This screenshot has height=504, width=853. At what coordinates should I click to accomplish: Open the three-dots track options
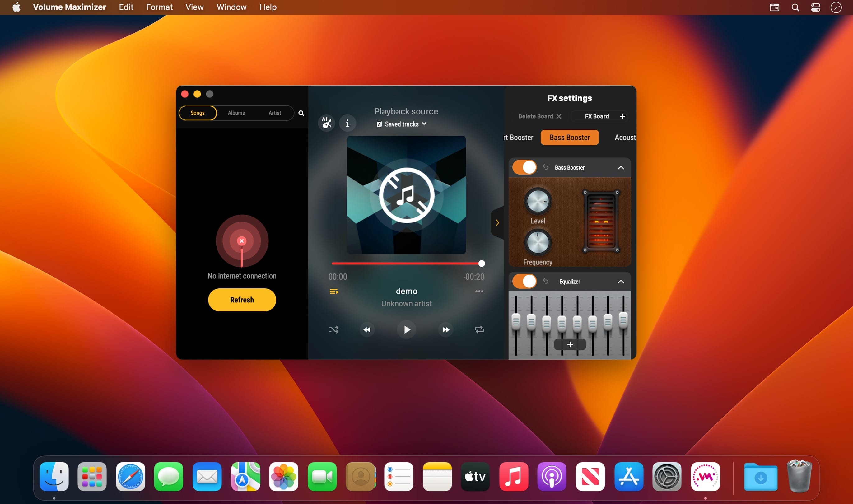[x=479, y=292]
